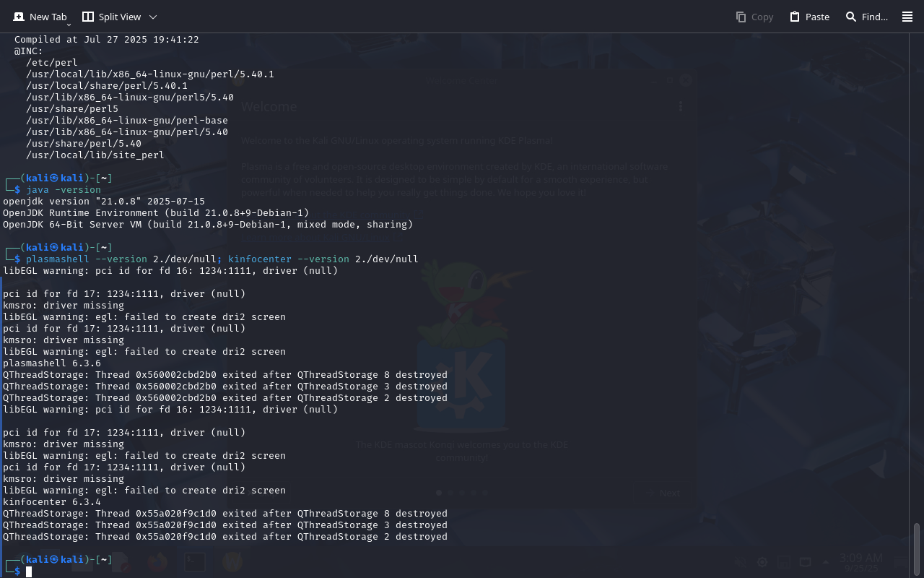Paste clipboard using the Paste button
Viewport: 924px width, 578px height.
(x=809, y=17)
